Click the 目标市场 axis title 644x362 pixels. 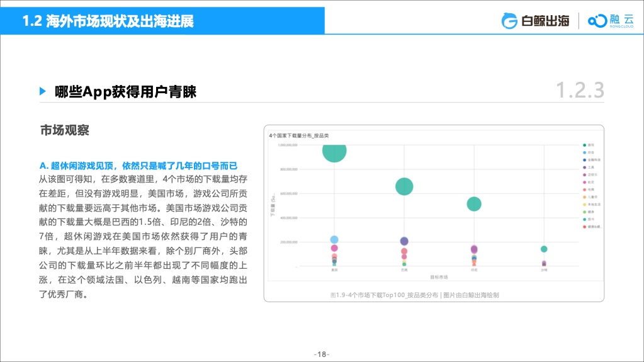point(439,277)
